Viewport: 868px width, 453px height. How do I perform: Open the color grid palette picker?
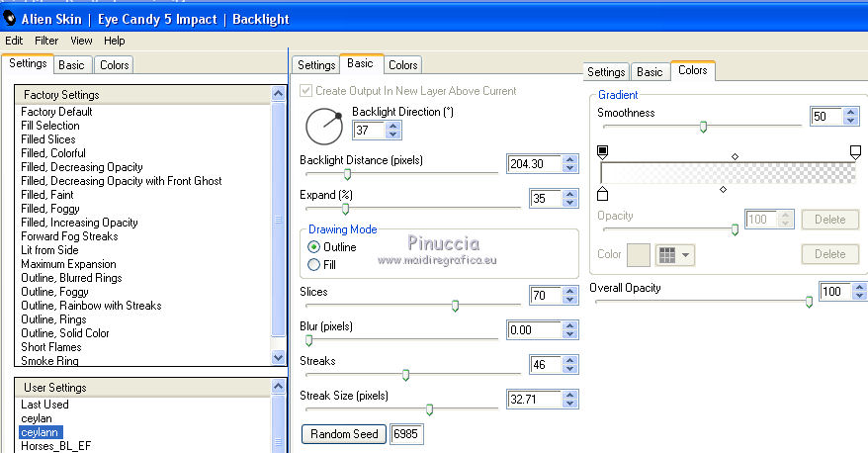click(675, 255)
